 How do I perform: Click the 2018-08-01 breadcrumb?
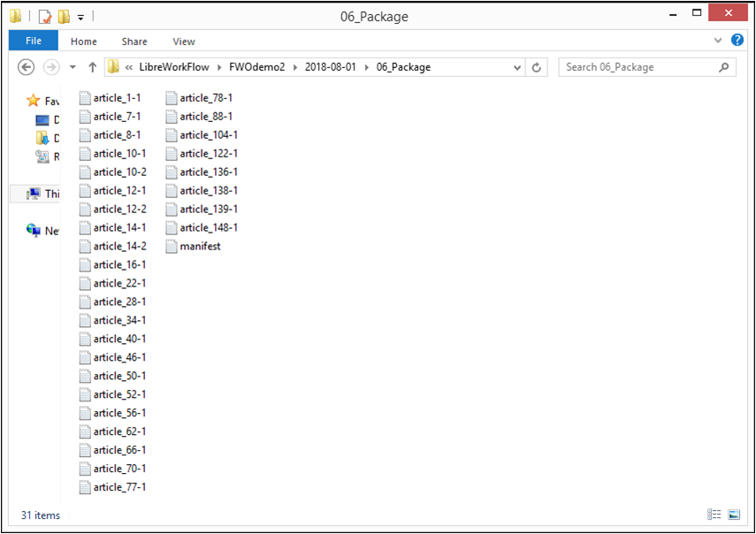(331, 67)
